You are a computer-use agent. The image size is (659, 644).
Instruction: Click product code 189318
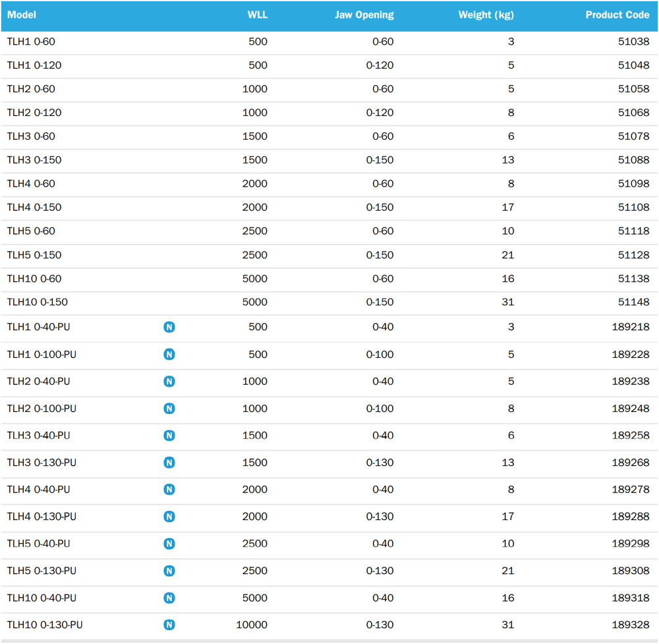tap(631, 598)
